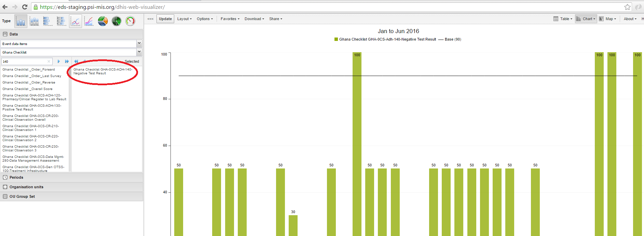Select the stacked column chart type
Image resolution: width=644 pixels, height=236 pixels.
click(34, 21)
